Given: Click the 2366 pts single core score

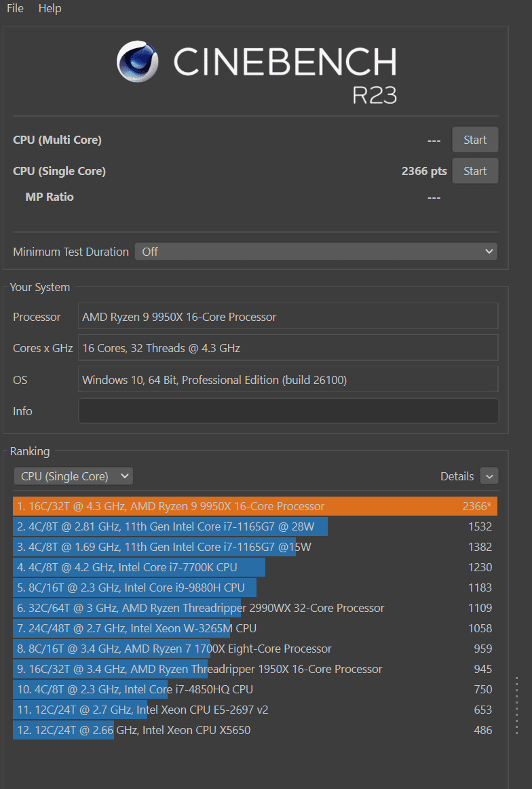Looking at the screenshot, I should coord(424,171).
